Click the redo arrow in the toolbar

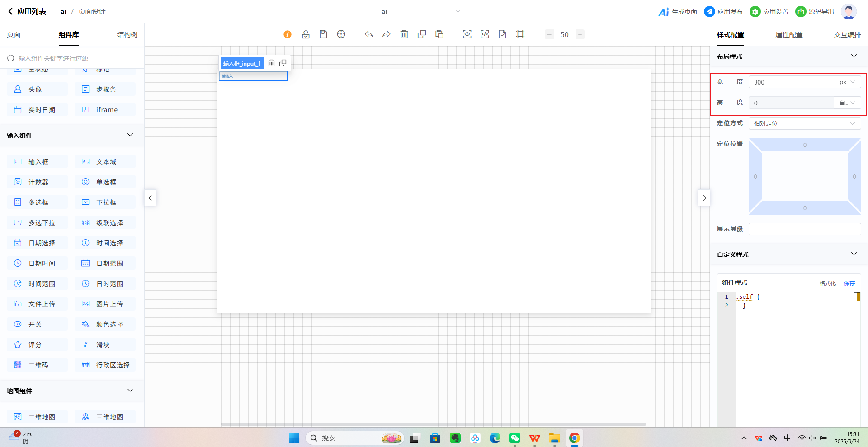point(386,34)
